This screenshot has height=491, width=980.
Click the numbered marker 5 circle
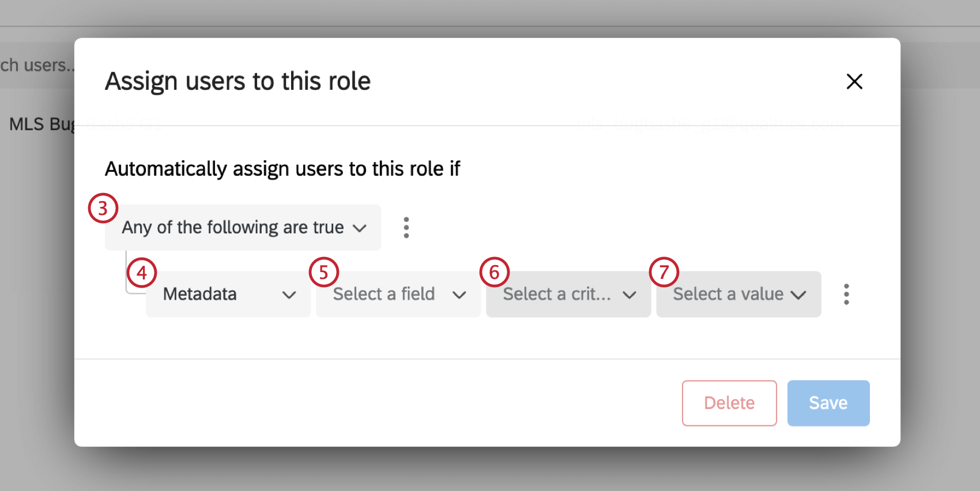[x=323, y=272]
